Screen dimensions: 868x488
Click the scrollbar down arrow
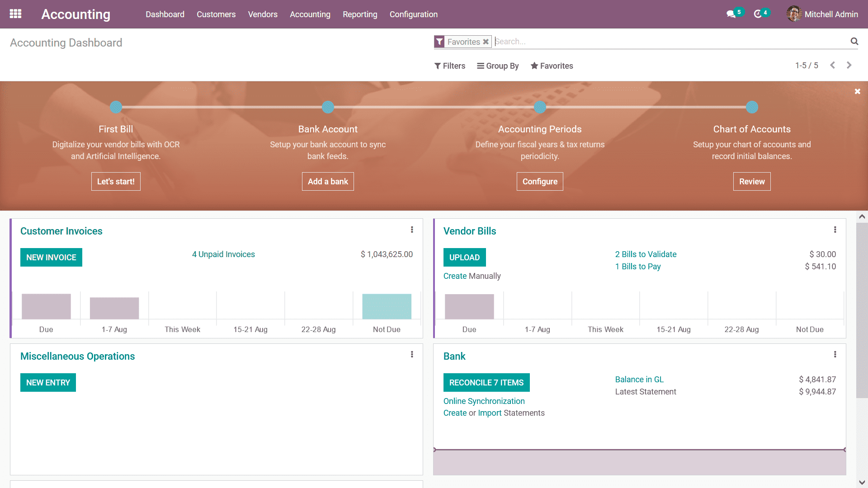[862, 482]
